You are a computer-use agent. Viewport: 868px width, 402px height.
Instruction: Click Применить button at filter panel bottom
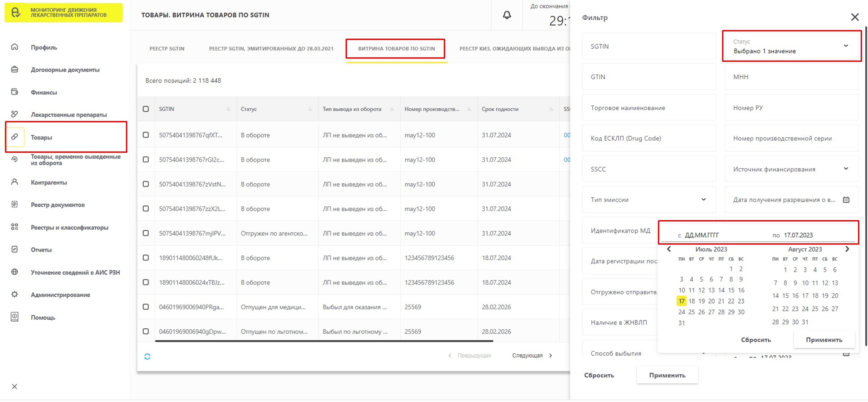[x=667, y=375]
